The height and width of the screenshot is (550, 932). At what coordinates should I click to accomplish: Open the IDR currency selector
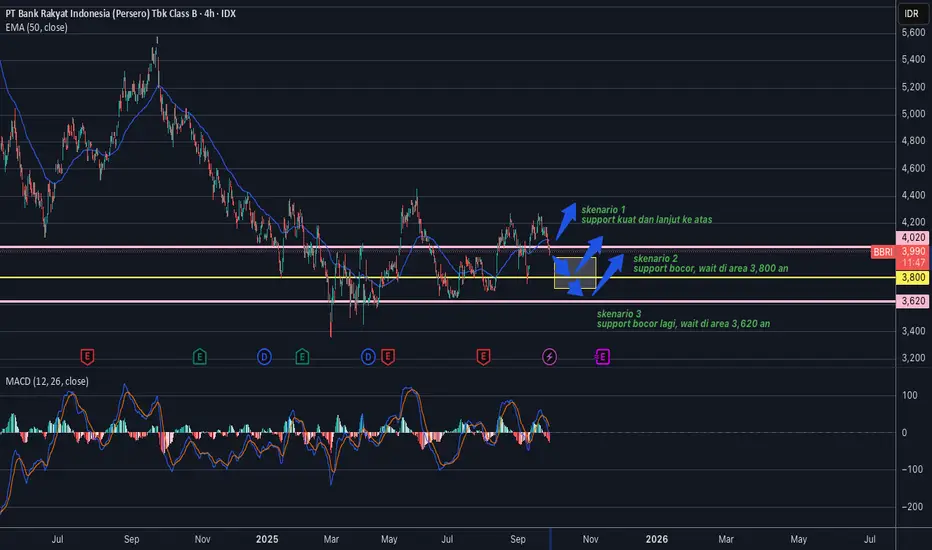coord(911,13)
